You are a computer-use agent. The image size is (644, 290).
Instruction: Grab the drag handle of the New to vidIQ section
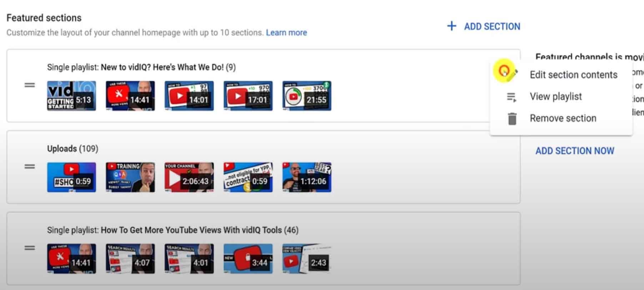30,85
